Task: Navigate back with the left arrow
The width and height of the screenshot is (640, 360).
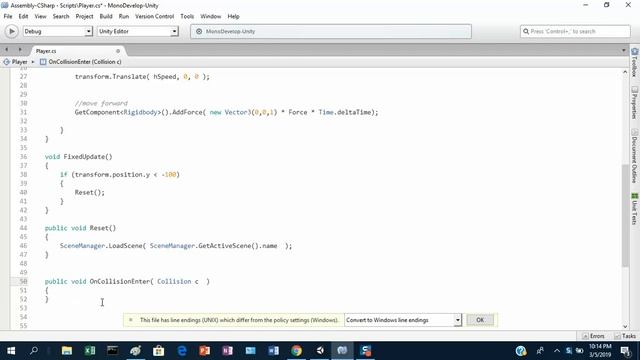Action: click(7, 50)
